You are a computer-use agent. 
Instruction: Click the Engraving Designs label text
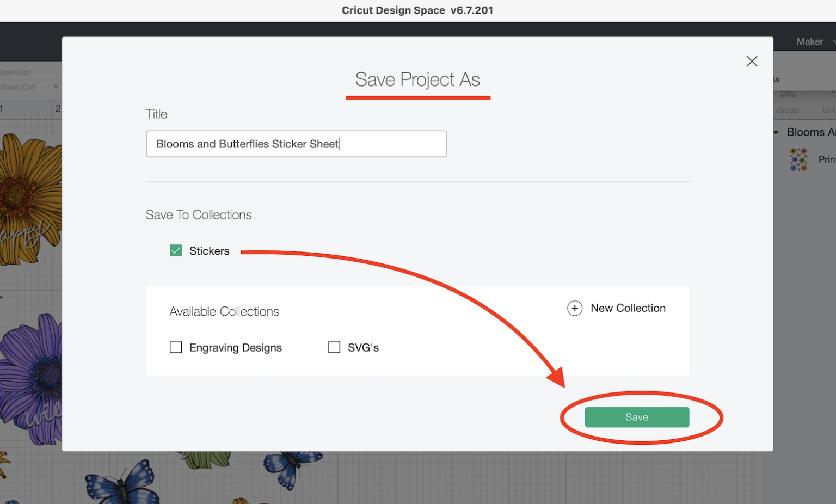pos(235,348)
